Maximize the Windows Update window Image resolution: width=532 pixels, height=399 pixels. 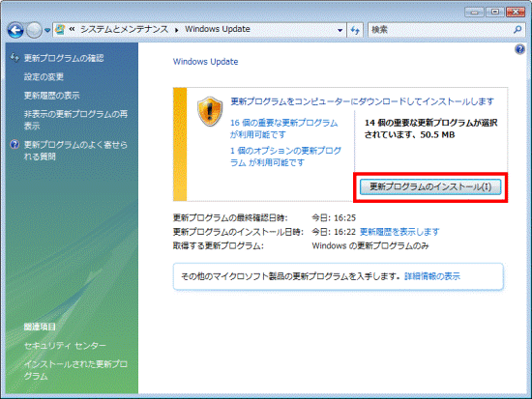click(x=495, y=13)
